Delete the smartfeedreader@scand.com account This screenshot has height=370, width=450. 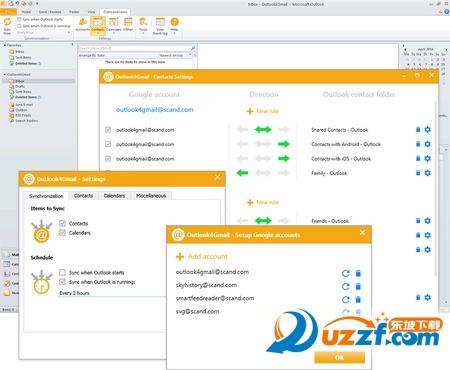(358, 299)
